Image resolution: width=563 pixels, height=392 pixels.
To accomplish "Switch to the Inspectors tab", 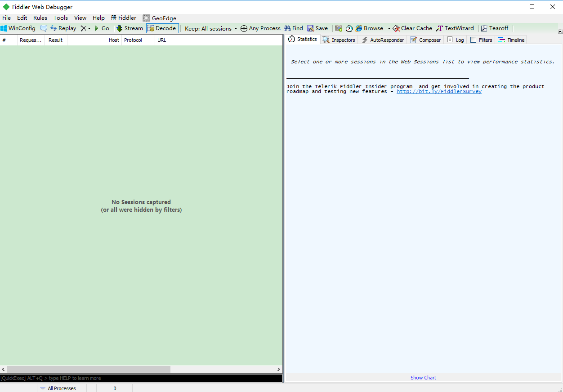I will (339, 40).
